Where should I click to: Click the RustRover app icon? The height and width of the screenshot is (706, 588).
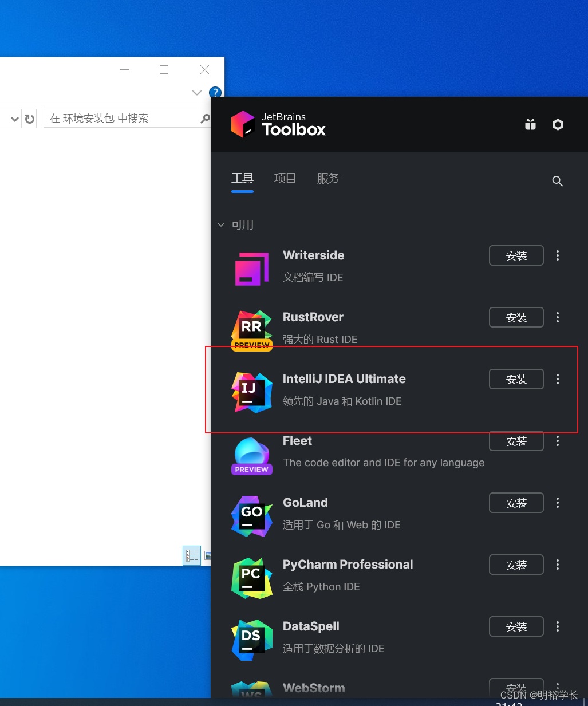click(x=252, y=330)
